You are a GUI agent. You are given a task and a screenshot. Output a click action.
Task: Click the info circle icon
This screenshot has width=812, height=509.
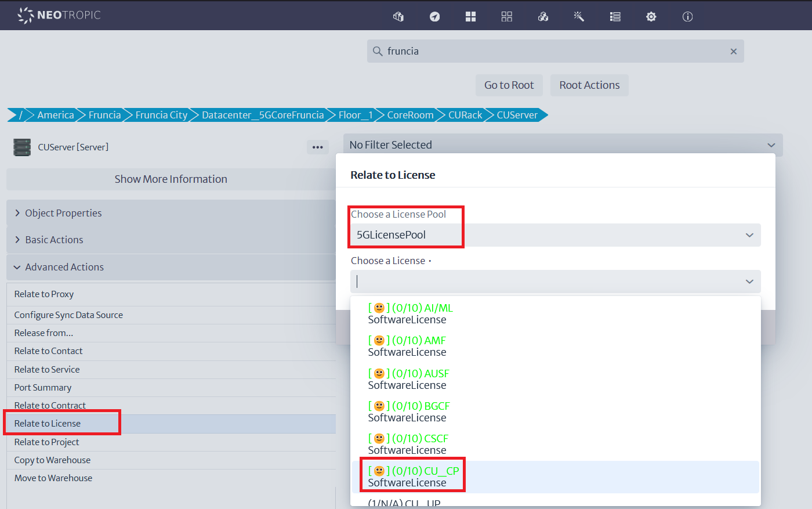pos(687,17)
